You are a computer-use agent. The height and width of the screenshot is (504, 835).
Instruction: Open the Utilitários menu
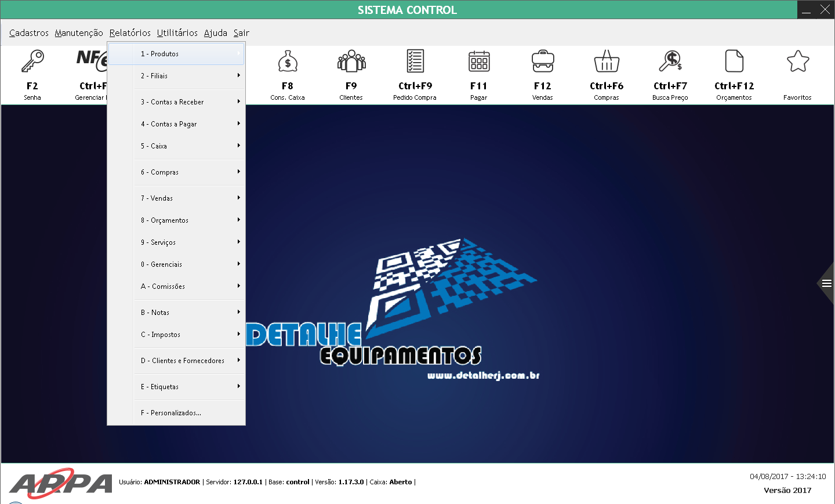177,33
